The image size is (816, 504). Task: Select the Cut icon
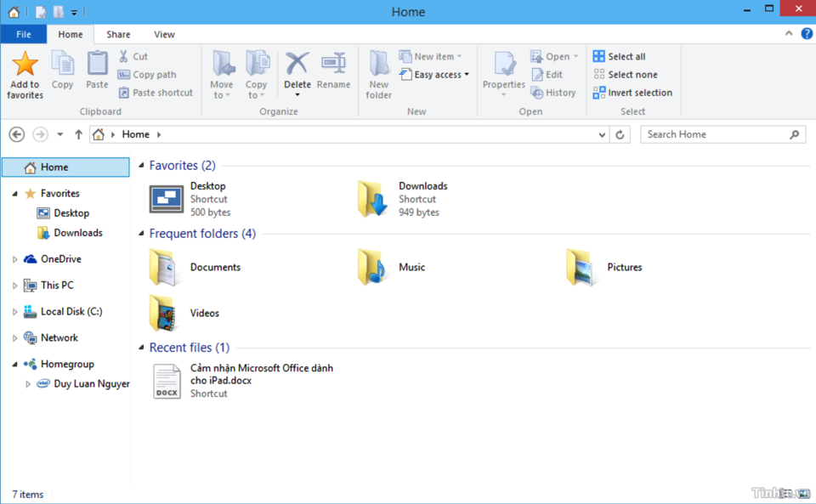pos(126,55)
